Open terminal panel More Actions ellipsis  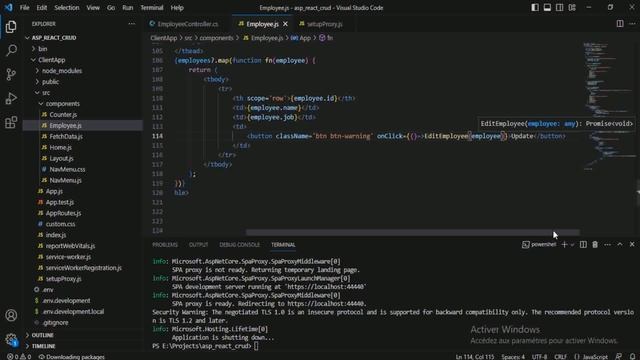point(607,244)
